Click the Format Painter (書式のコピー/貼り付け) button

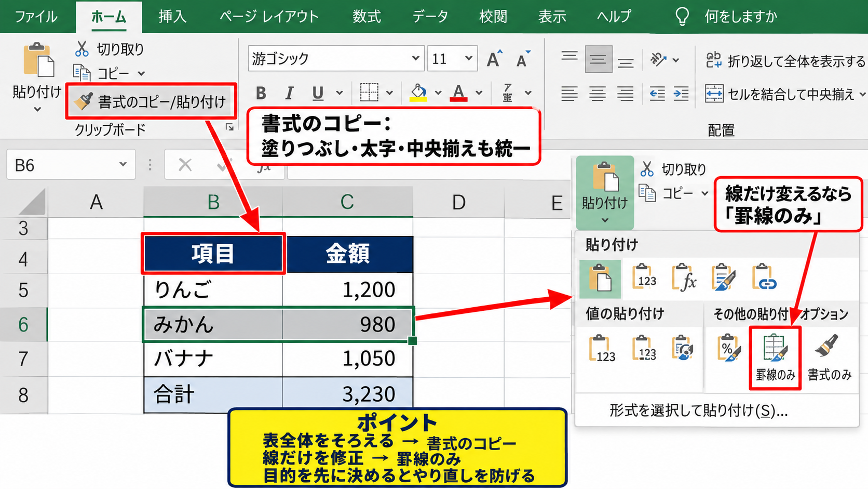tap(151, 101)
